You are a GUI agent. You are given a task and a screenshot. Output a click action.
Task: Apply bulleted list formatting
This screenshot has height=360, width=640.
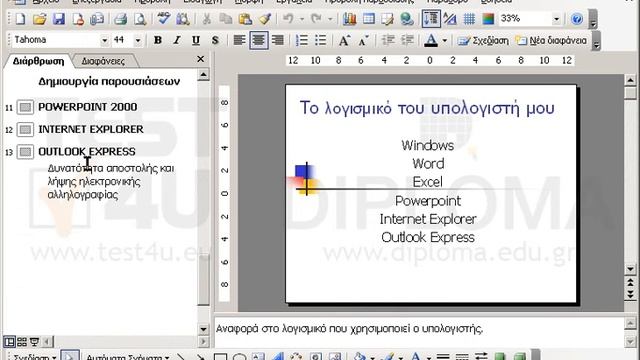click(x=321, y=40)
